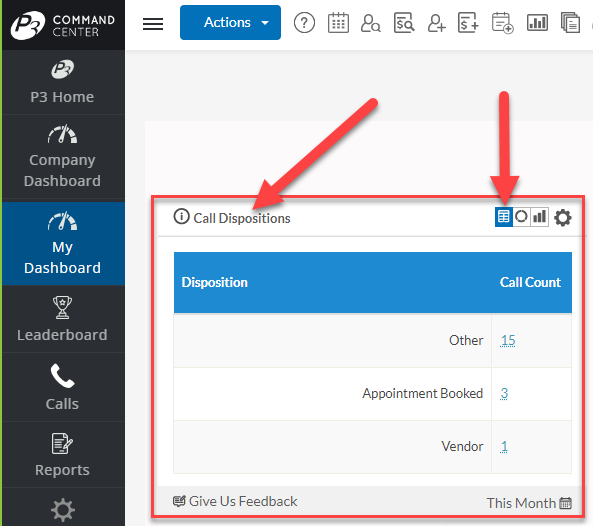Screen dimensions: 593x526
Task: Open the hamburger menu
Action: 153,24
